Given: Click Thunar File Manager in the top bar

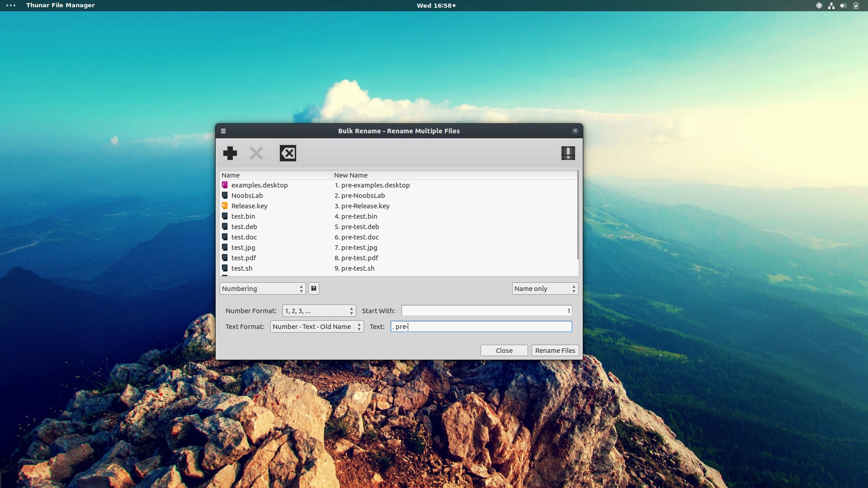Looking at the screenshot, I should tap(61, 5).
